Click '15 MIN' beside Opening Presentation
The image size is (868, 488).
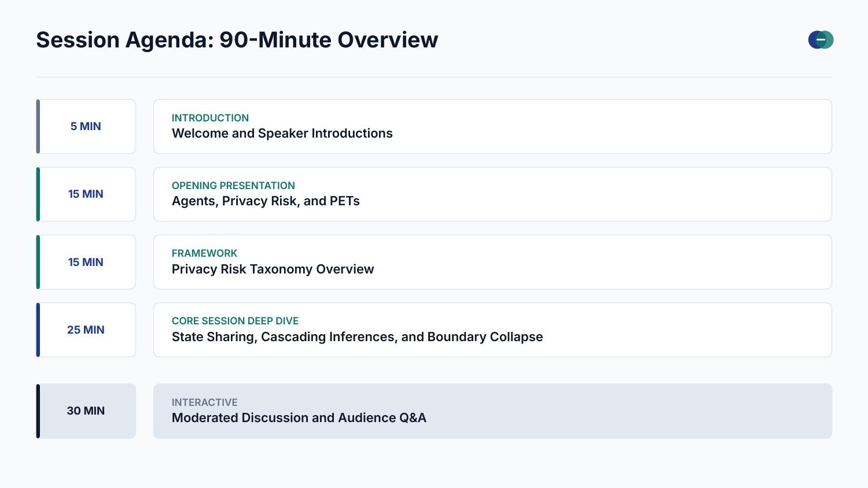coord(86,194)
